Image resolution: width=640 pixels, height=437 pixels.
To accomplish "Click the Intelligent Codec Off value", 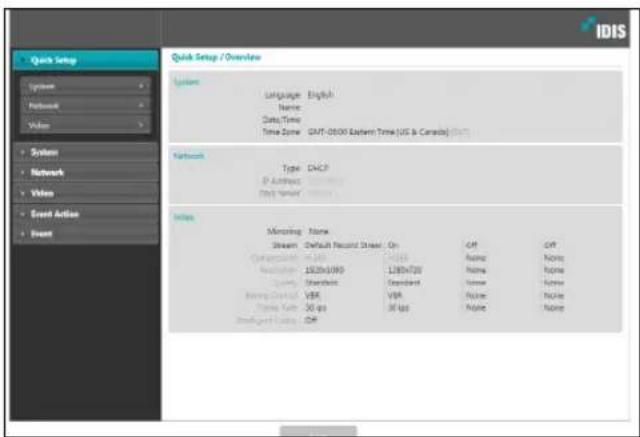I will tap(311, 320).
